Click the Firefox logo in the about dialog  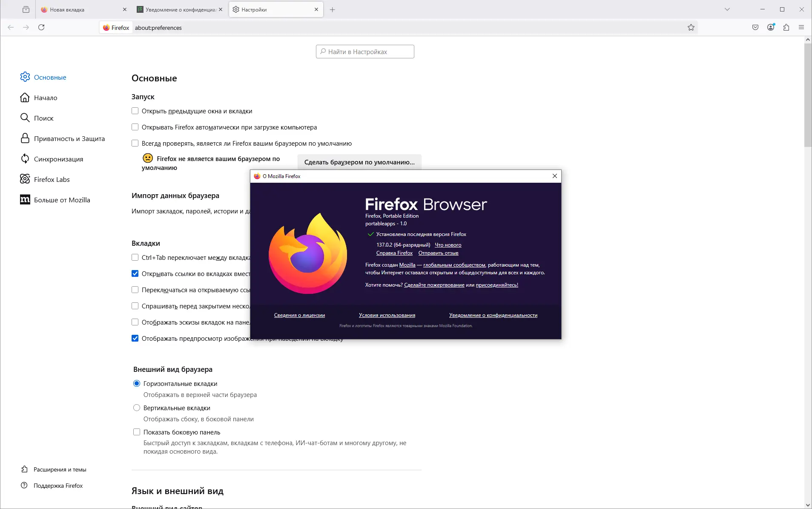click(308, 253)
